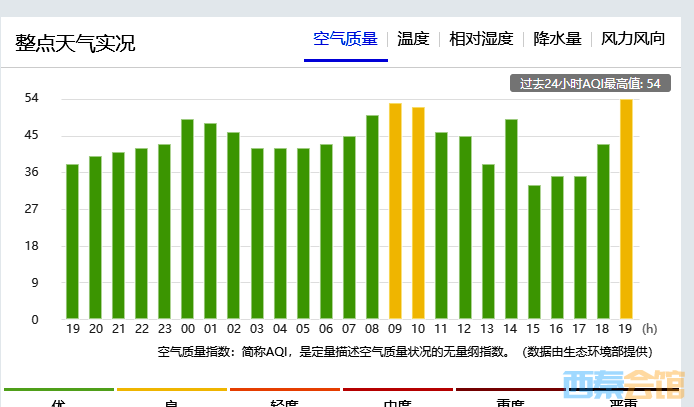
Task: Click the green bar at hour 00
Action: coord(187,219)
